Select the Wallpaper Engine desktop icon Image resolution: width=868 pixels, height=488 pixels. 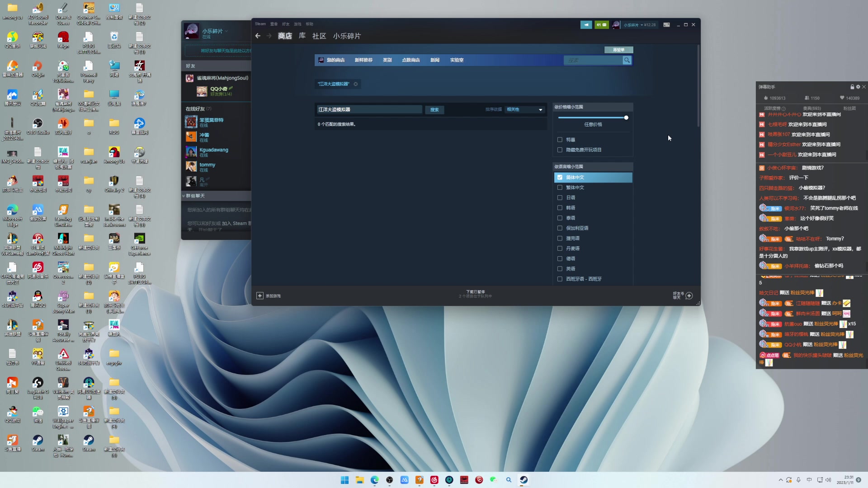(x=63, y=417)
